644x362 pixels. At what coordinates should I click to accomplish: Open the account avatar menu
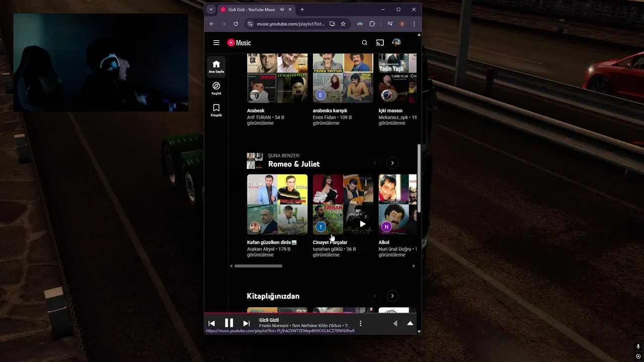396,43
